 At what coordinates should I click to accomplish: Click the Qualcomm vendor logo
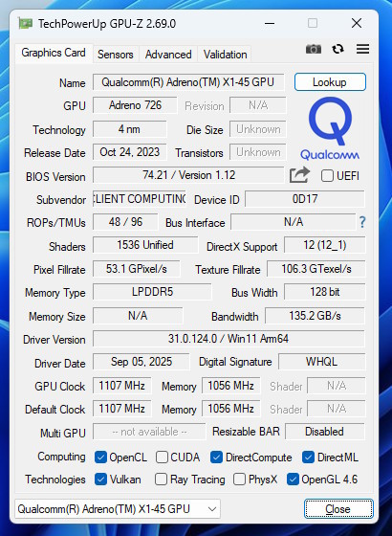coord(330,128)
